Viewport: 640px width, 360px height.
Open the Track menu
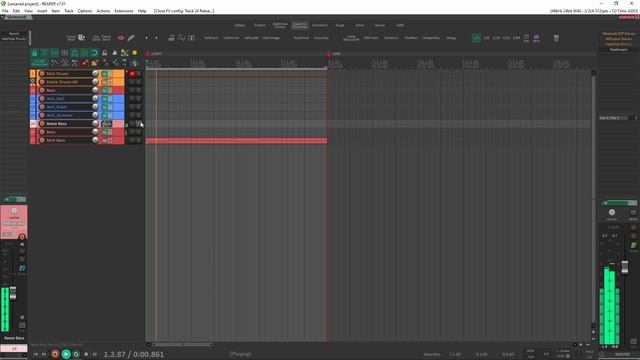click(x=69, y=11)
